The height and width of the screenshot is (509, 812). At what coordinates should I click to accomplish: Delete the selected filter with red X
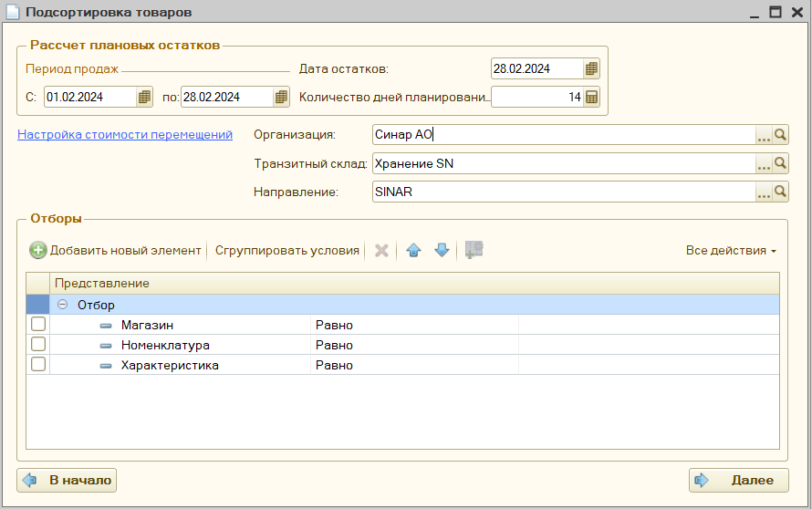(x=381, y=250)
